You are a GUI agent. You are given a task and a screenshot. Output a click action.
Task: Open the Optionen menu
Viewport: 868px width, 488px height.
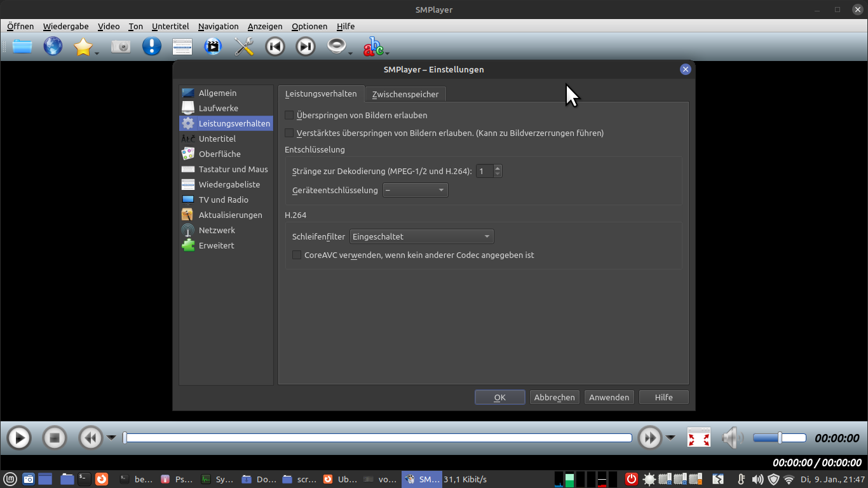tap(309, 26)
